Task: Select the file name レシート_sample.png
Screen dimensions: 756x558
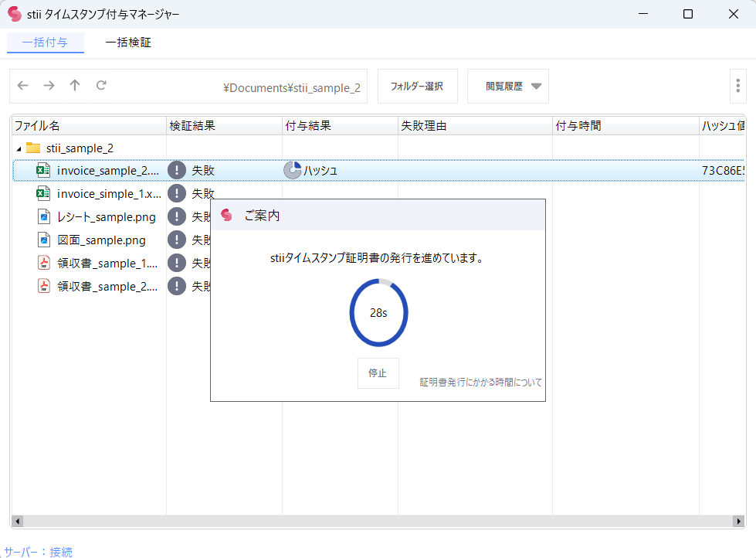Action: pos(107,216)
